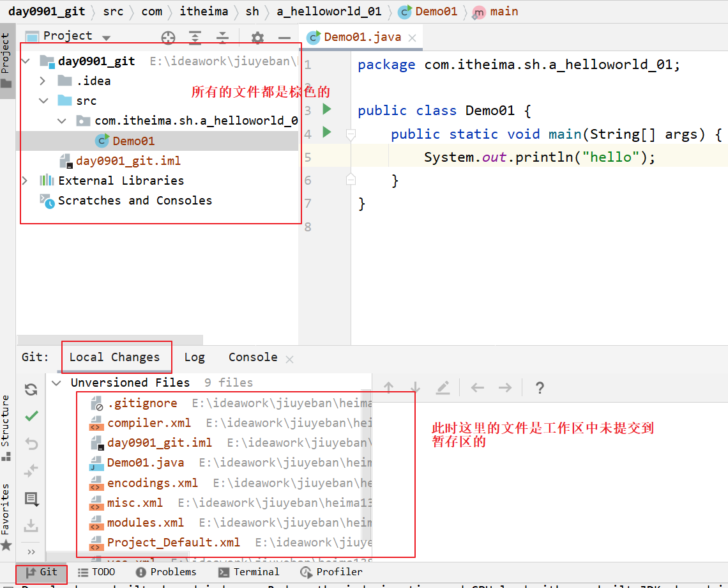This screenshot has height=588, width=728.
Task: Click the help question mark icon
Action: [x=540, y=387]
